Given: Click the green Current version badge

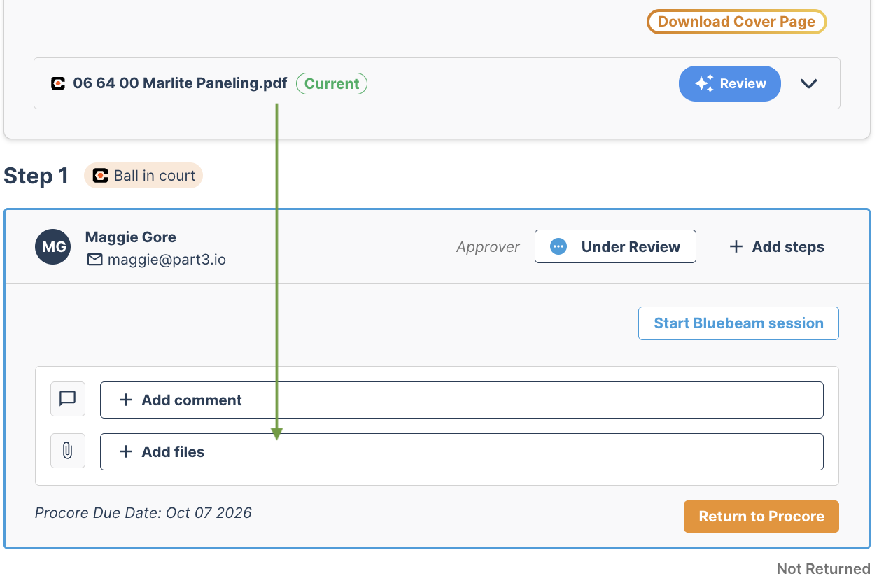Looking at the screenshot, I should (x=332, y=84).
